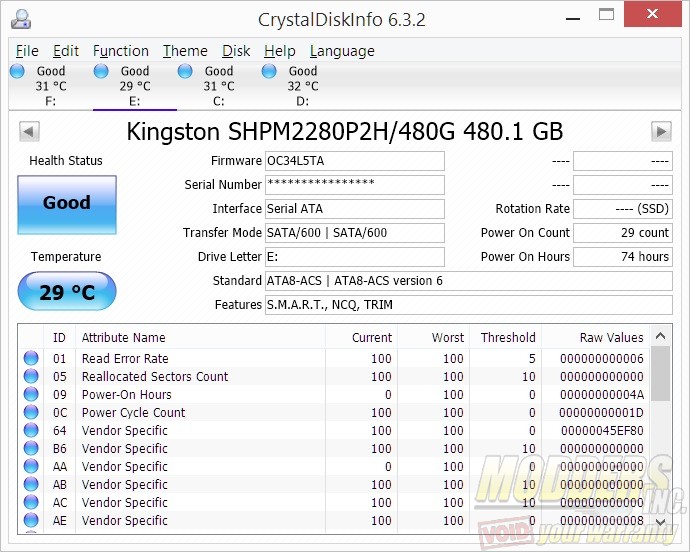Click raw value 00000045EF80

pyautogui.click(x=602, y=431)
